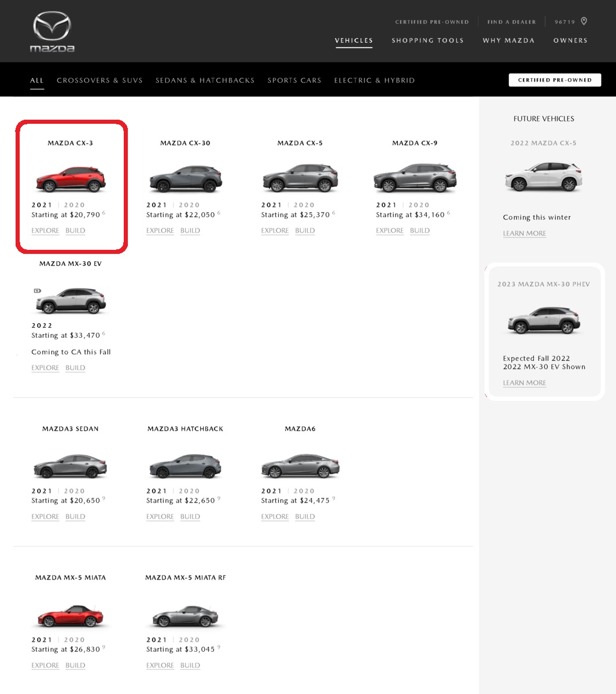Build the Mazda MX-5 Miata RF

190,665
